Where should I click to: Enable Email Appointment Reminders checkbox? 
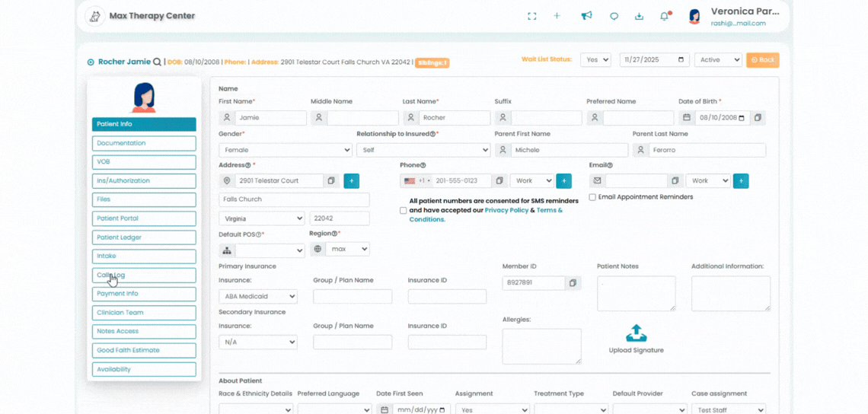coord(592,197)
